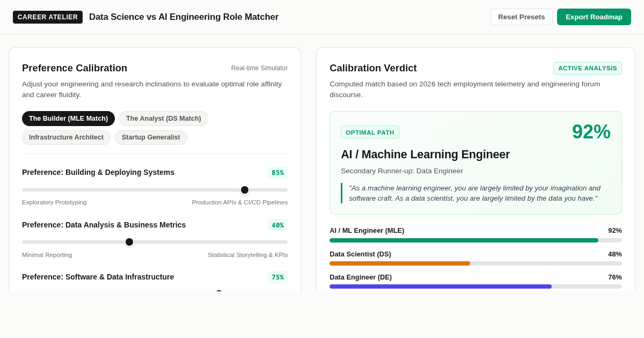Click the 85% building preference value
Screen dimensions: 644x338
[277, 173]
